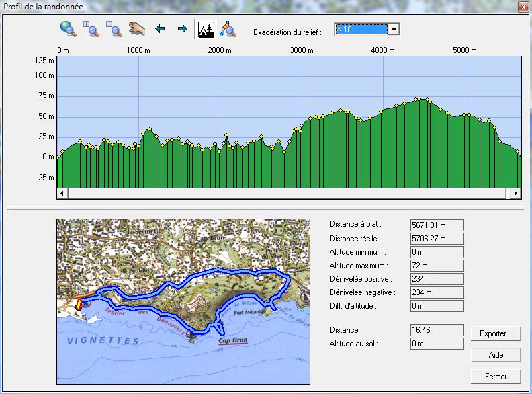
Task: Click the map thumbnail at Cap Brun label
Action: (x=232, y=340)
